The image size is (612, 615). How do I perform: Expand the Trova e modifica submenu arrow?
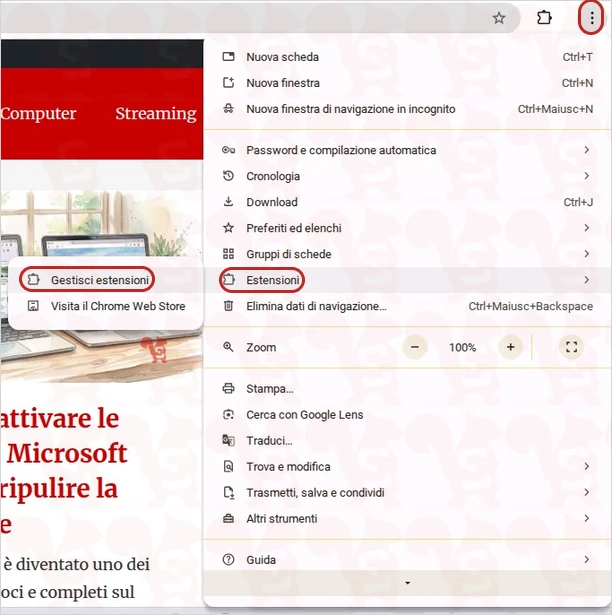586,466
